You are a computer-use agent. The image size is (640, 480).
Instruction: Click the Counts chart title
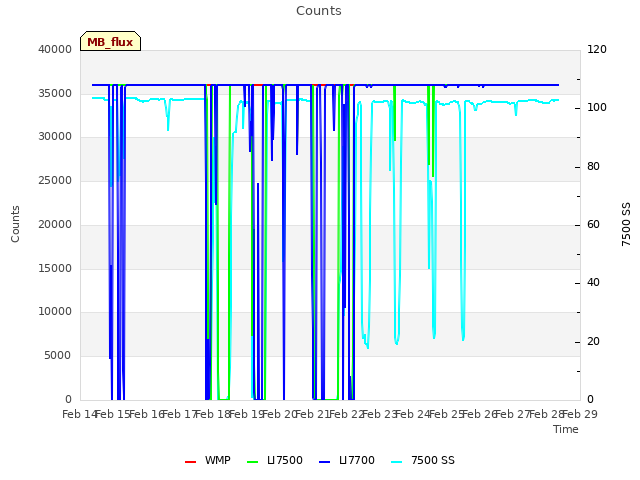pos(318,11)
